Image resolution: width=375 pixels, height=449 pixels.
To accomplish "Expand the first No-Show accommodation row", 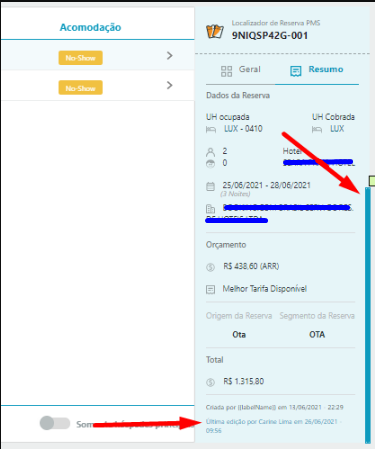I will [170, 55].
